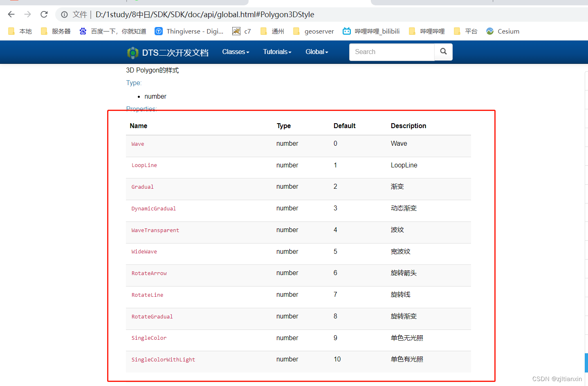Click the 旋转渐变 description cell
This screenshot has width=588, height=386.
tap(404, 316)
